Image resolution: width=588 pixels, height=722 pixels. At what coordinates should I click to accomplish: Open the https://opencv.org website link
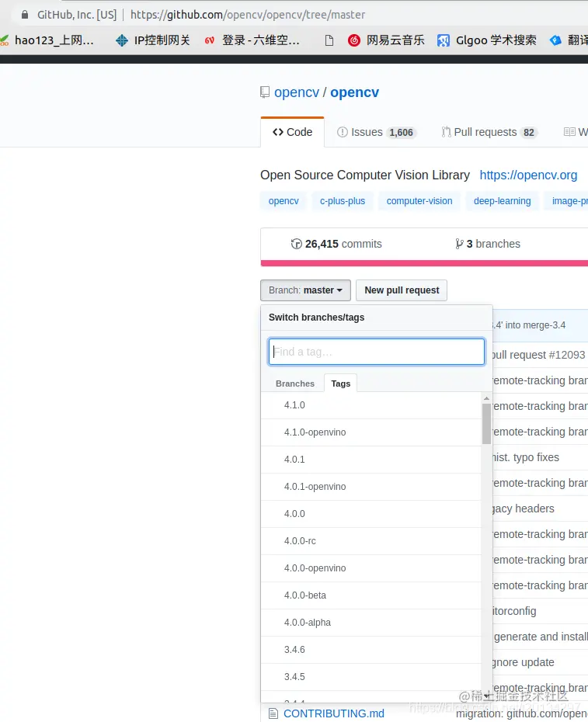point(528,175)
